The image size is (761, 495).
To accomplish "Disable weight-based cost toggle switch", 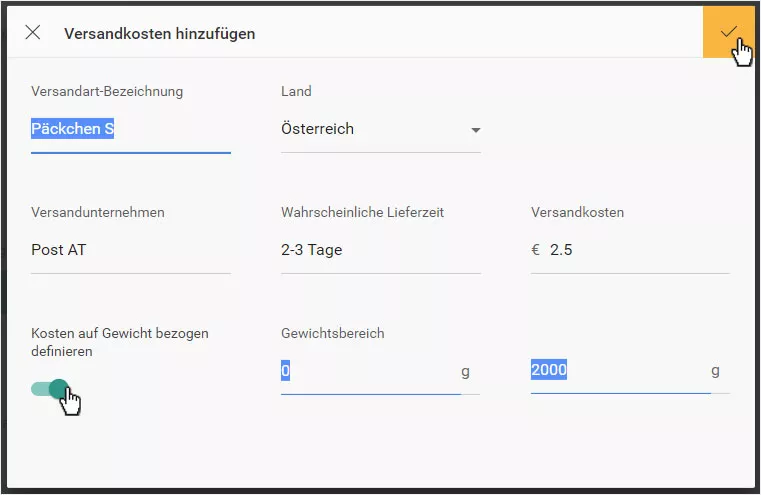I will [x=50, y=389].
